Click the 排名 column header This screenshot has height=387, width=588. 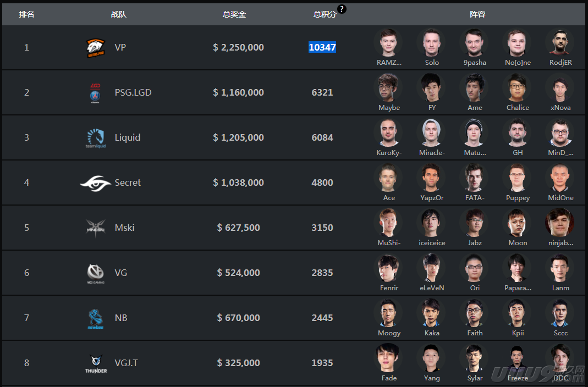pos(26,14)
